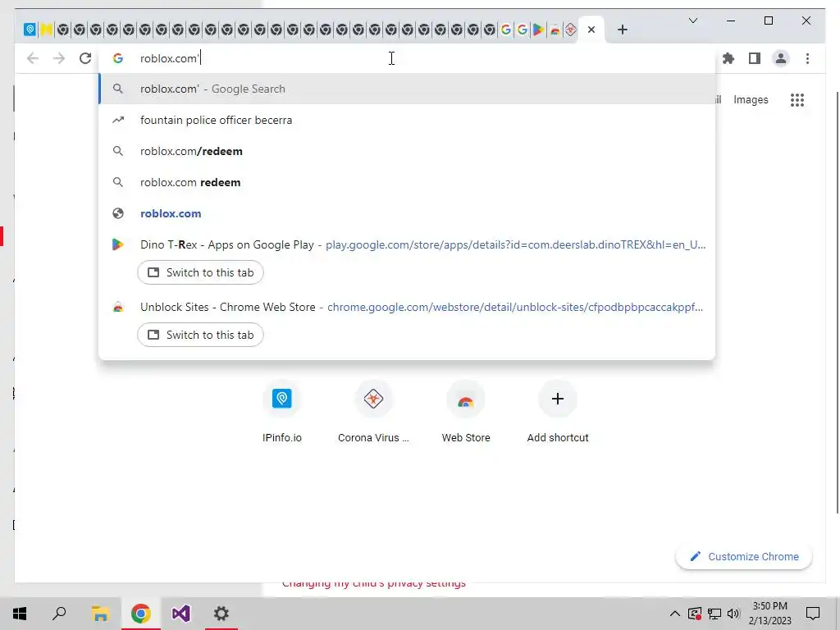The width and height of the screenshot is (840, 630).
Task: Open Settings gear in taskbar
Action: tap(221, 614)
